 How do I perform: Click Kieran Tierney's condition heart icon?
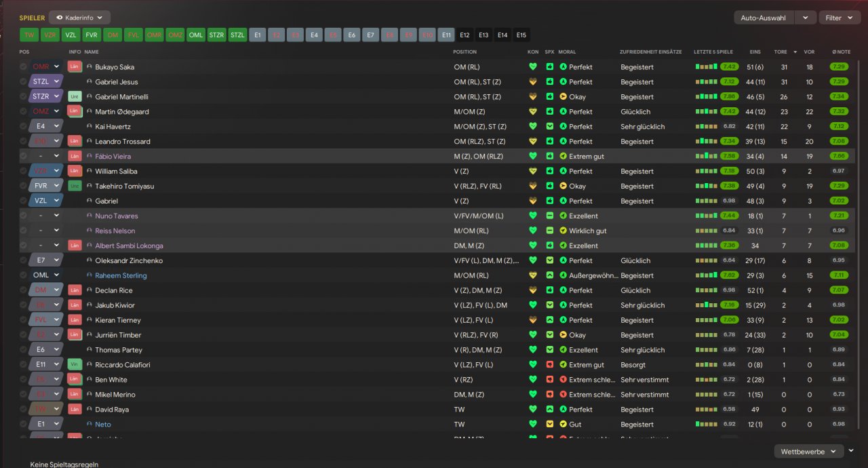(x=533, y=320)
